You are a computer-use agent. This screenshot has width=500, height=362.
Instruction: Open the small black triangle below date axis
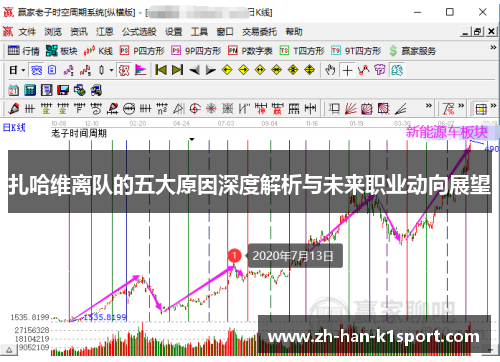[x=192, y=139]
